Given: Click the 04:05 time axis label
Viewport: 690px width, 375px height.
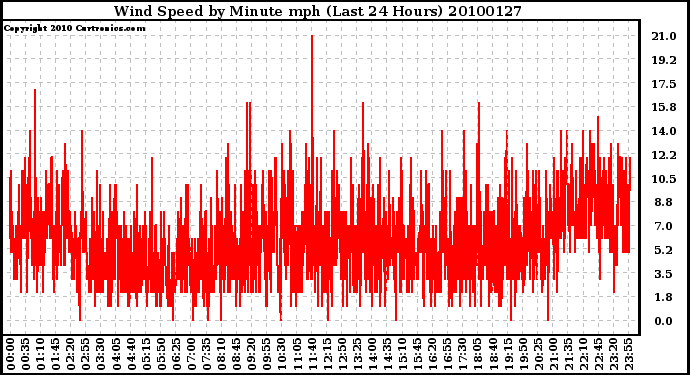Looking at the screenshot, I should [116, 355].
